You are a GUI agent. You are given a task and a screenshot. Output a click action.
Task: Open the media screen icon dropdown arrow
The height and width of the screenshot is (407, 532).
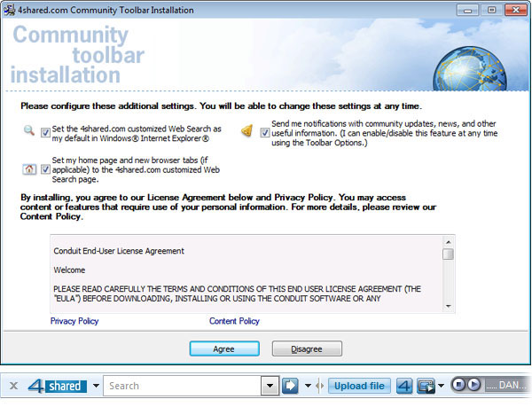tap(441, 386)
